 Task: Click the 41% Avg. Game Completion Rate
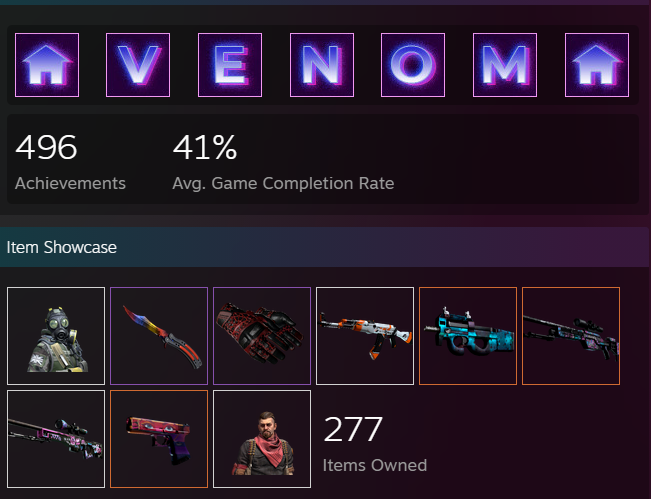283,162
